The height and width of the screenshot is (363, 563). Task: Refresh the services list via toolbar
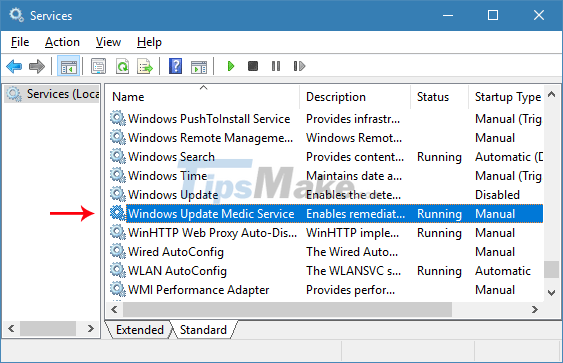tap(122, 66)
